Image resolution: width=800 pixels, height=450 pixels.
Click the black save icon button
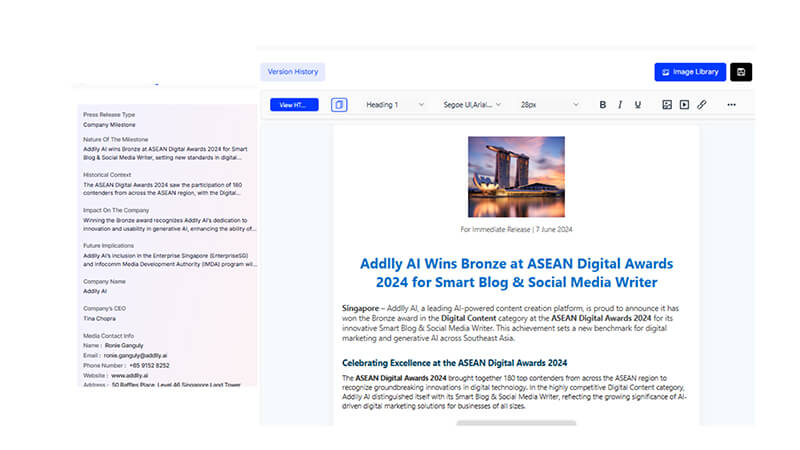(741, 72)
